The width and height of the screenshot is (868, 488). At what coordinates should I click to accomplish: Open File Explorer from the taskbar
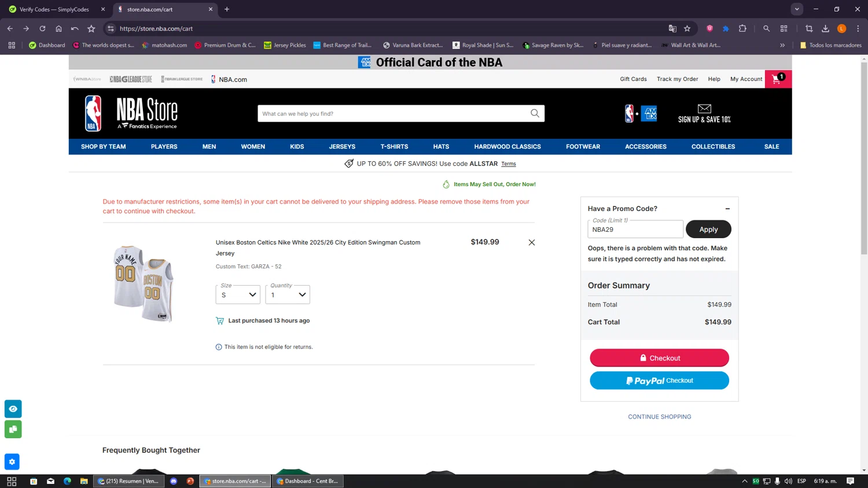click(x=84, y=481)
